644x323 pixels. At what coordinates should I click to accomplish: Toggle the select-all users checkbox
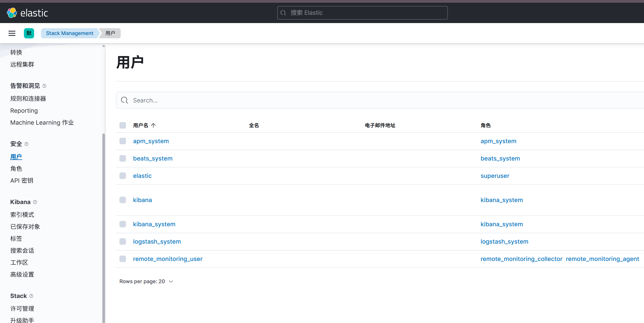(123, 126)
